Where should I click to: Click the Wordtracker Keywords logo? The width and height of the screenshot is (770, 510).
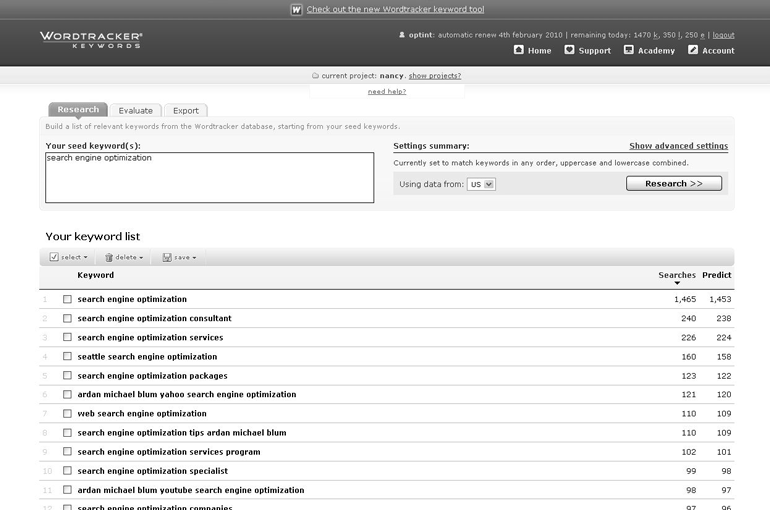[x=91, y=39]
